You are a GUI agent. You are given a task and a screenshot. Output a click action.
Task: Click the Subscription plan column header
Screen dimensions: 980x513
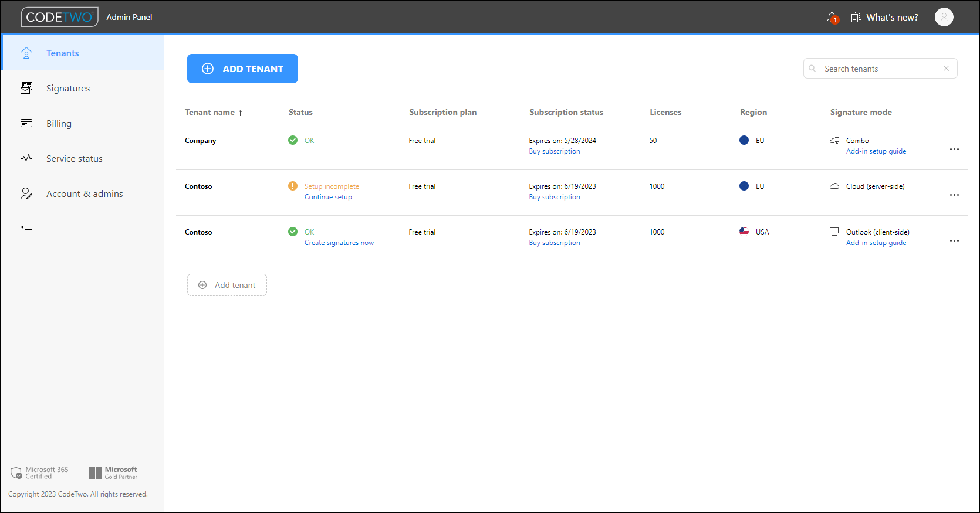442,112
